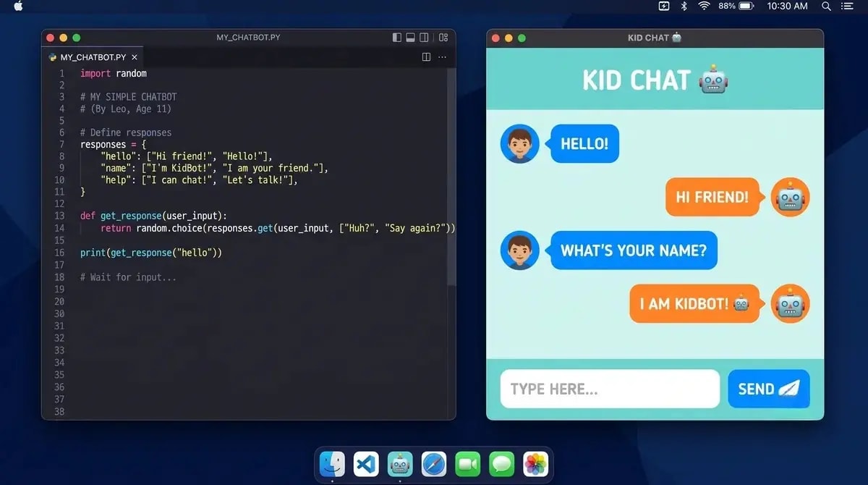The image size is (868, 485).
Task: Click the boy avatar beside HELLO!
Action: [519, 143]
